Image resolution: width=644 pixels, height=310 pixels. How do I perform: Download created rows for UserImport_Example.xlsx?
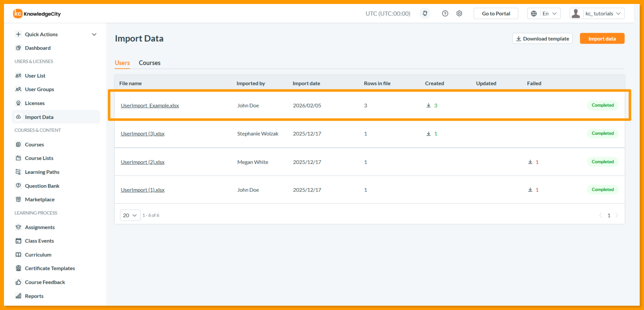pyautogui.click(x=428, y=106)
